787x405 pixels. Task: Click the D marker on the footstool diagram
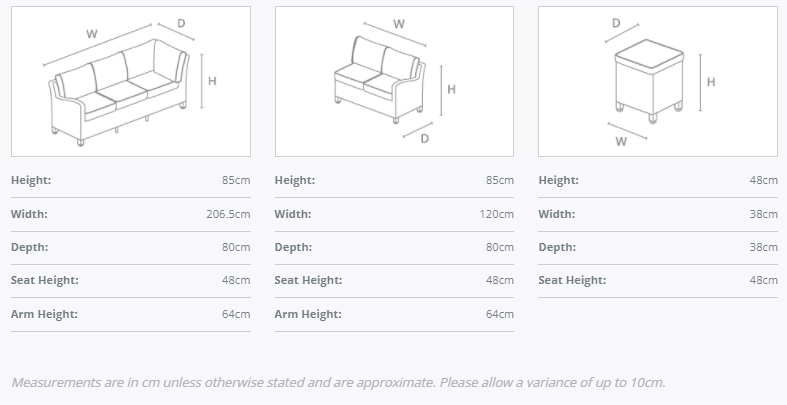pos(616,23)
